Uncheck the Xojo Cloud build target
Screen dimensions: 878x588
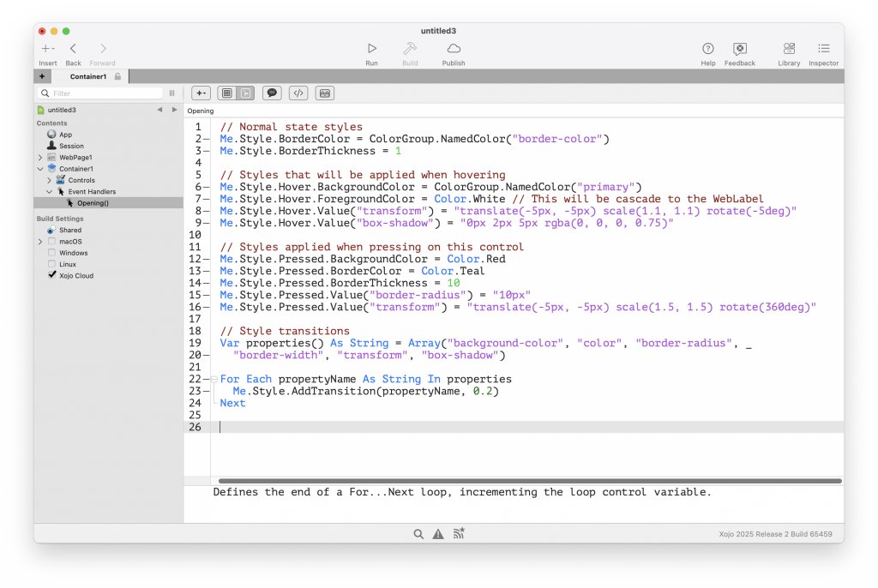point(51,275)
